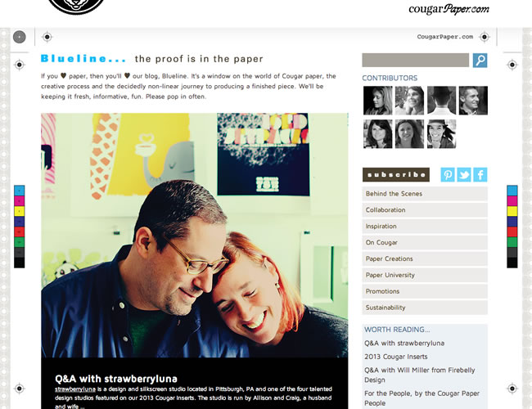Click the round cougar logo badge
The height and width of the screenshot is (409, 532).
(76, 7)
